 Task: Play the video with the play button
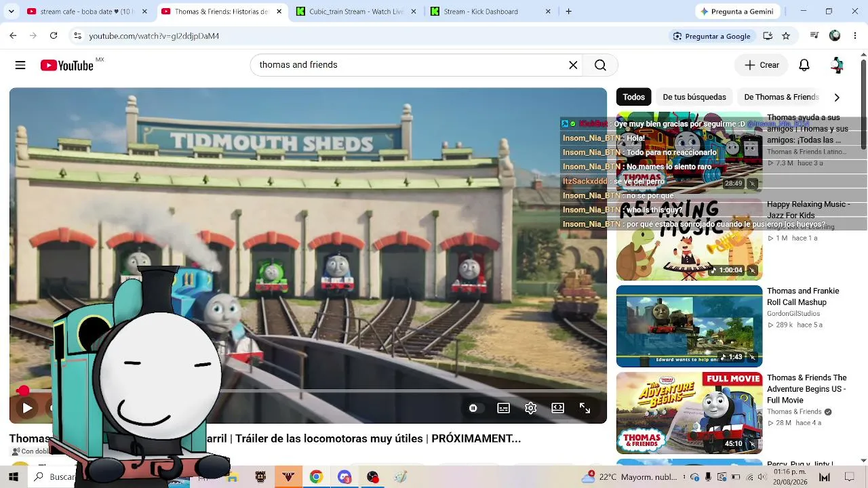coord(27,408)
